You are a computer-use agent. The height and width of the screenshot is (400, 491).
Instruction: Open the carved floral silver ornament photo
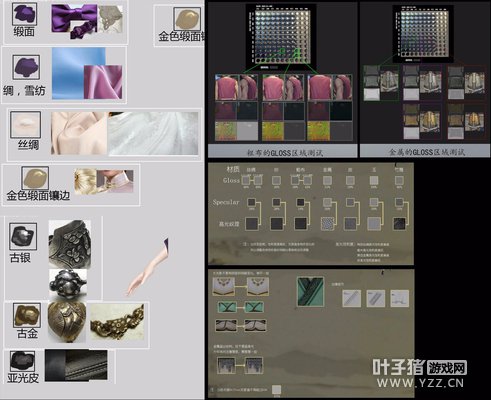point(70,244)
